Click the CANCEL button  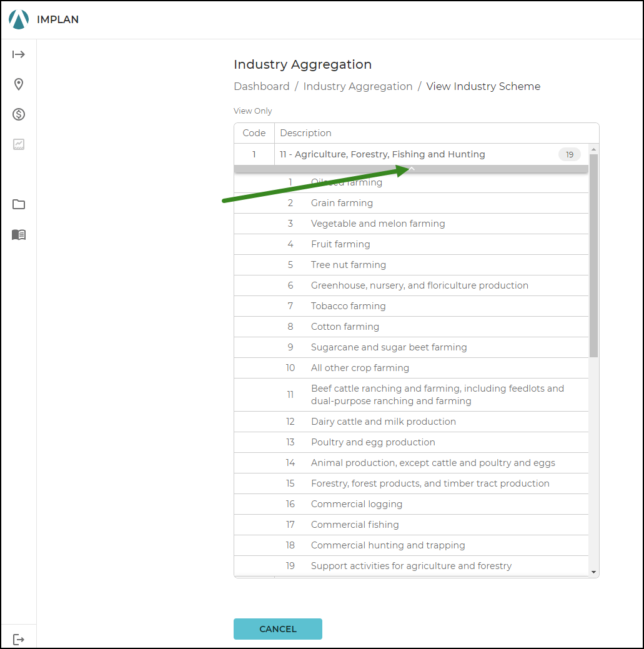pyautogui.click(x=277, y=629)
